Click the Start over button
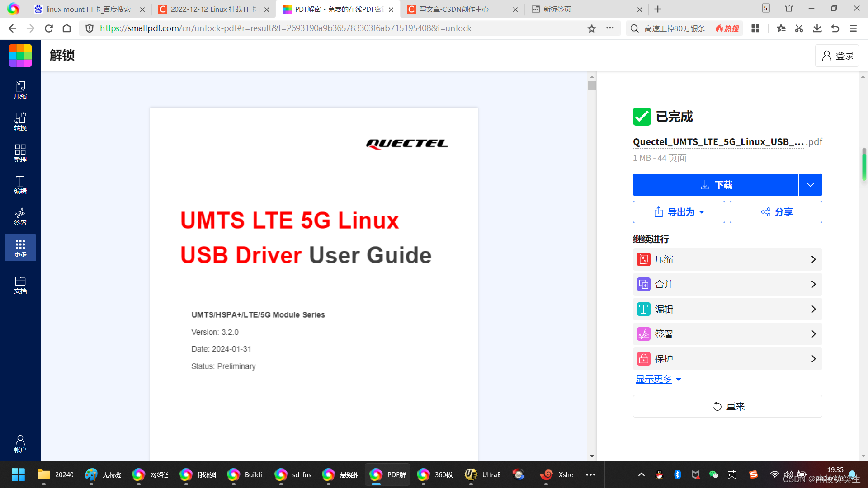This screenshot has height=488, width=868. pyautogui.click(x=727, y=406)
